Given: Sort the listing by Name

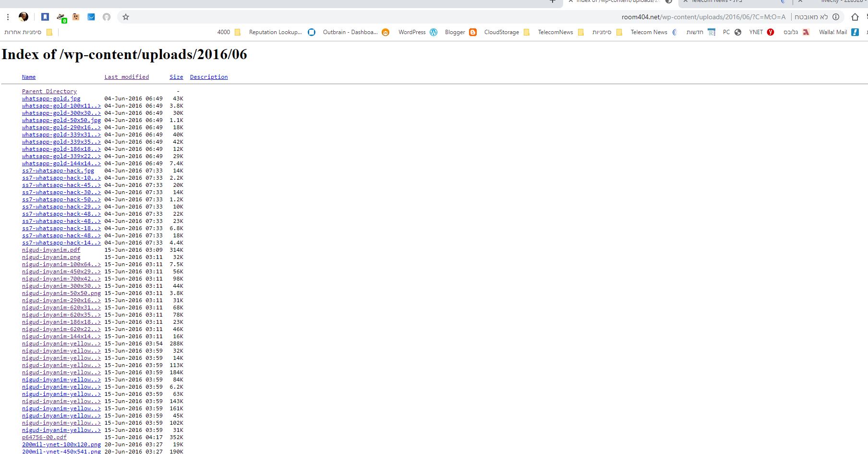Looking at the screenshot, I should (x=29, y=77).
